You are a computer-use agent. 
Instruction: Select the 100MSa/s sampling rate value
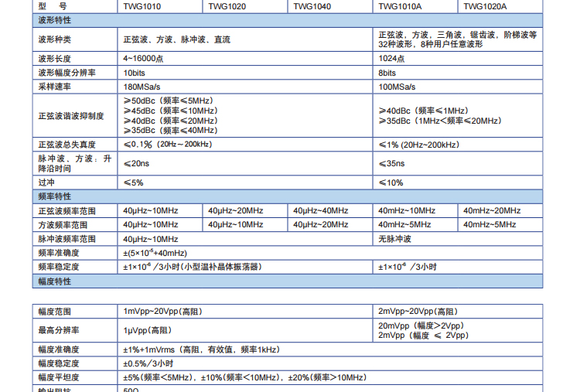[x=397, y=87]
